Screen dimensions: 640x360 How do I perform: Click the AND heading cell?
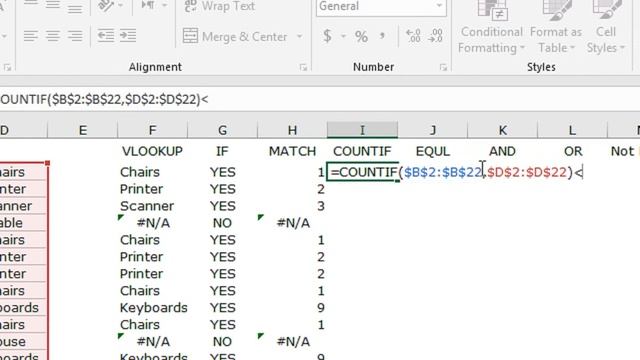[x=502, y=151]
